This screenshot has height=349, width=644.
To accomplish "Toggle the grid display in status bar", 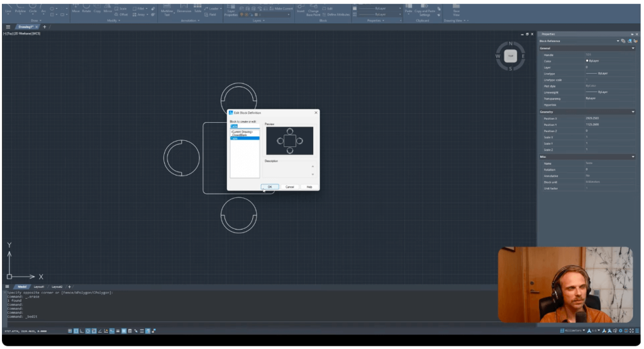I will pyautogui.click(x=70, y=330).
